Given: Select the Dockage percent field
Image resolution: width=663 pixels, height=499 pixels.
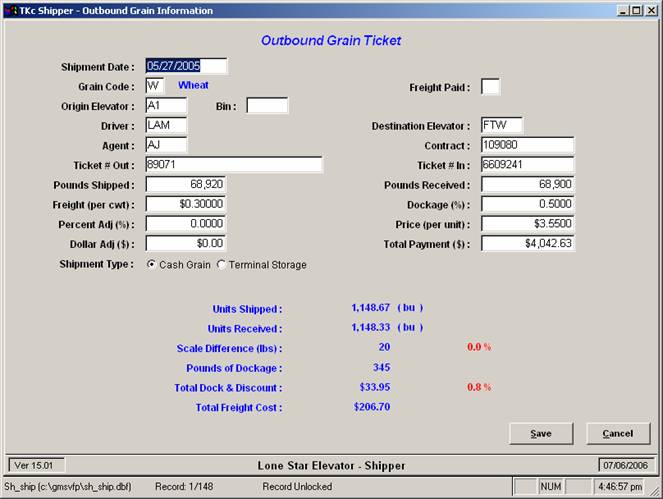Looking at the screenshot, I should (527, 204).
